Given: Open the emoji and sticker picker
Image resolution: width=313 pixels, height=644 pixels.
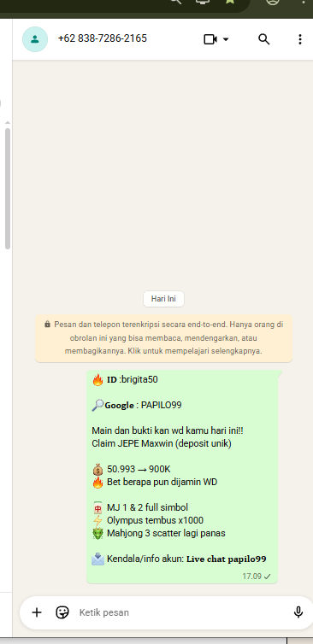Looking at the screenshot, I should (x=62, y=612).
